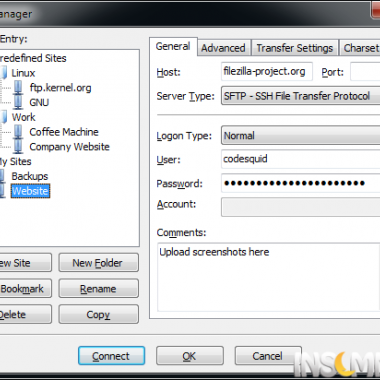Open the Logon Type dropdown
380x380 pixels.
point(300,135)
